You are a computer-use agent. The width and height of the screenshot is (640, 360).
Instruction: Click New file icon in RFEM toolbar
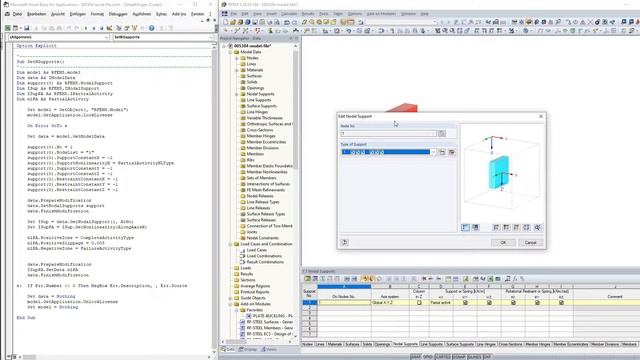pos(225,22)
